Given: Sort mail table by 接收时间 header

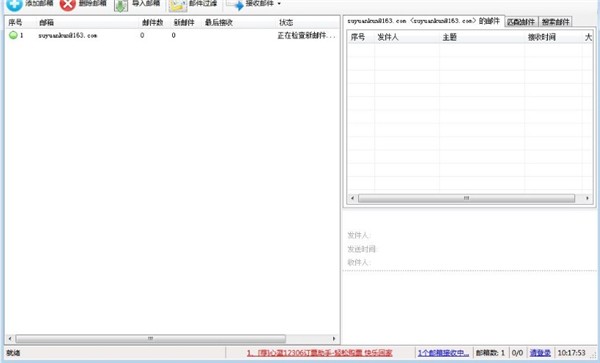Looking at the screenshot, I should pos(542,37).
